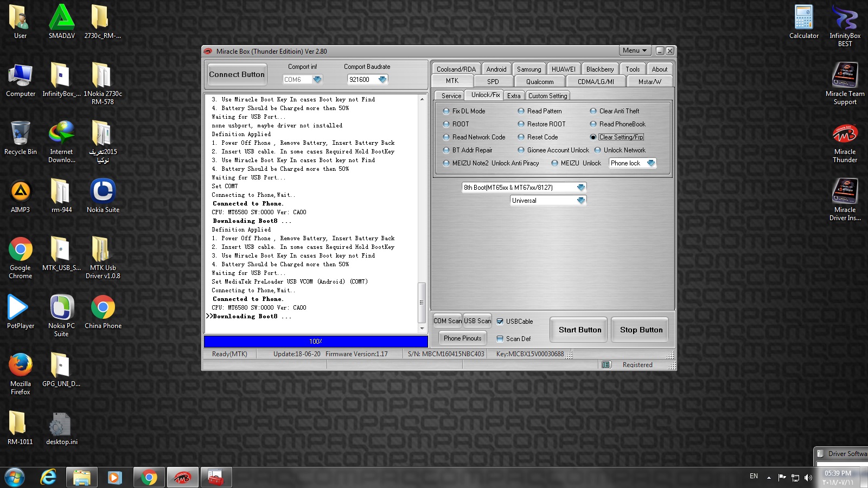Open the red toolbox taskbar application
The image size is (868, 488).
[216, 477]
